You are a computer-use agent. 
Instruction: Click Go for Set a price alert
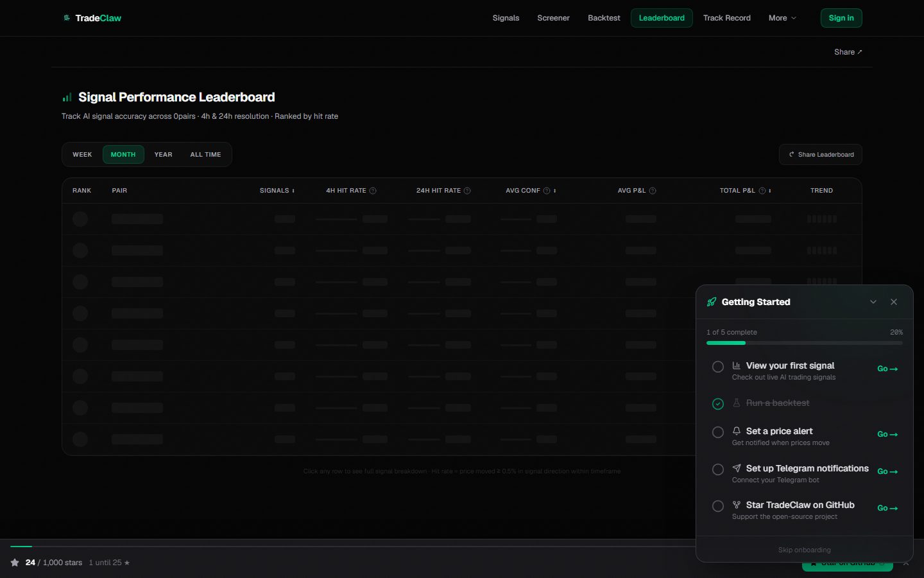[887, 434]
